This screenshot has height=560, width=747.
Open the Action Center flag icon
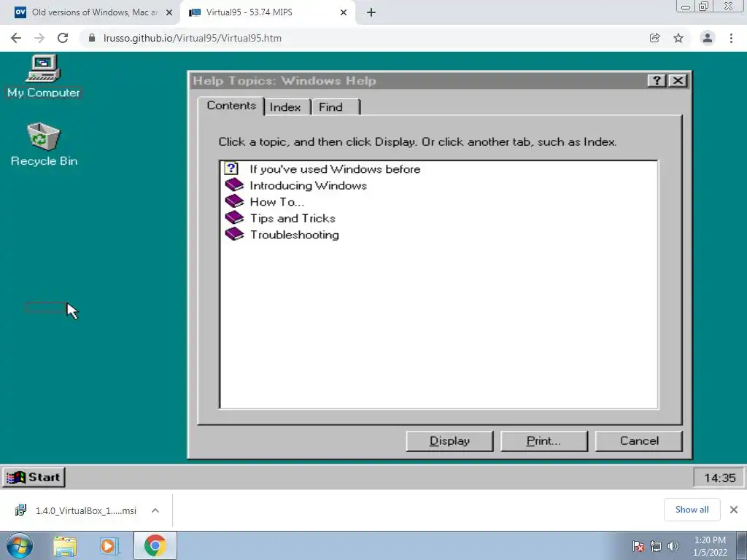click(638, 546)
